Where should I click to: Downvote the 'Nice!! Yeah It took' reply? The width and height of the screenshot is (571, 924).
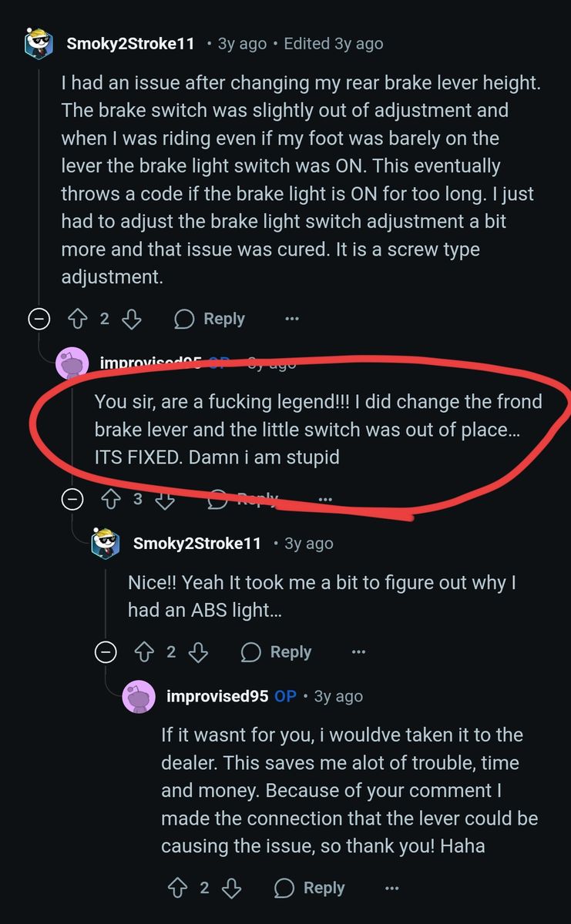point(198,652)
